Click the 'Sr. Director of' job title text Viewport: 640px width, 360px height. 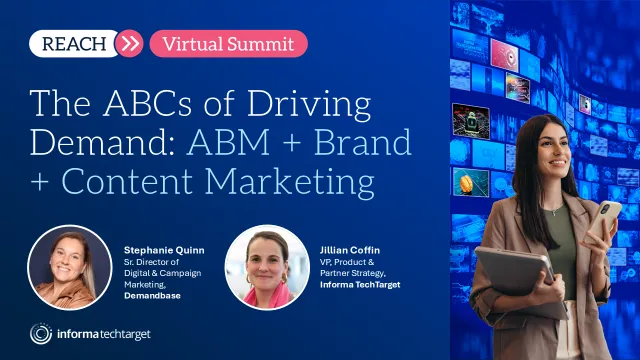(x=151, y=262)
